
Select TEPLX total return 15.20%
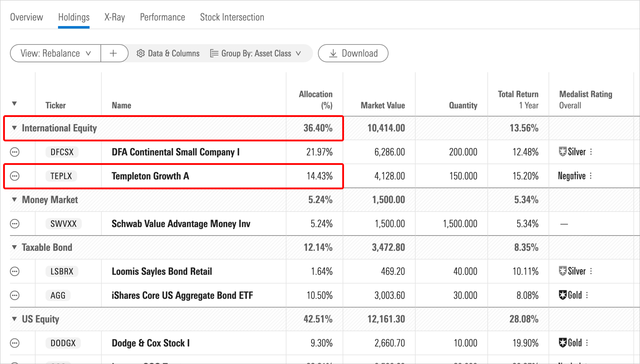(x=525, y=176)
